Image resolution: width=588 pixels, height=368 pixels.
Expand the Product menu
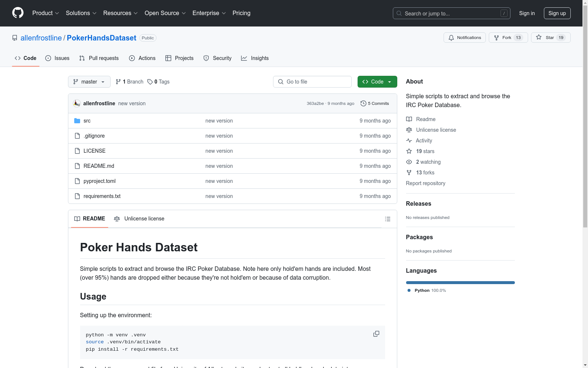[x=46, y=13]
